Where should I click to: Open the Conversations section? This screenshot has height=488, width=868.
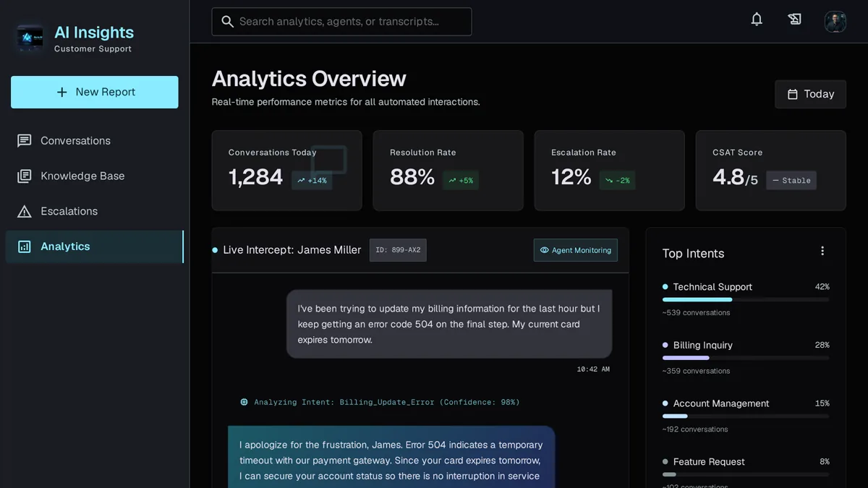[94, 141]
